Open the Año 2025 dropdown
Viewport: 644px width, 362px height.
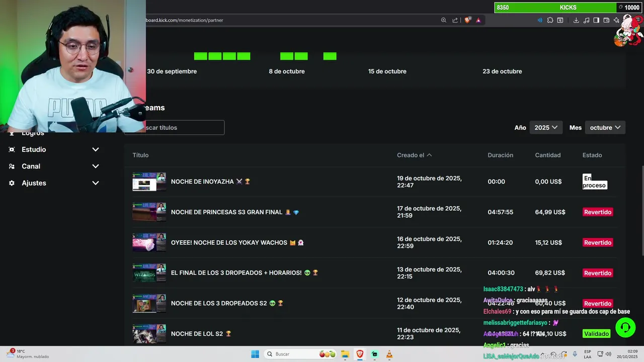tap(546, 128)
